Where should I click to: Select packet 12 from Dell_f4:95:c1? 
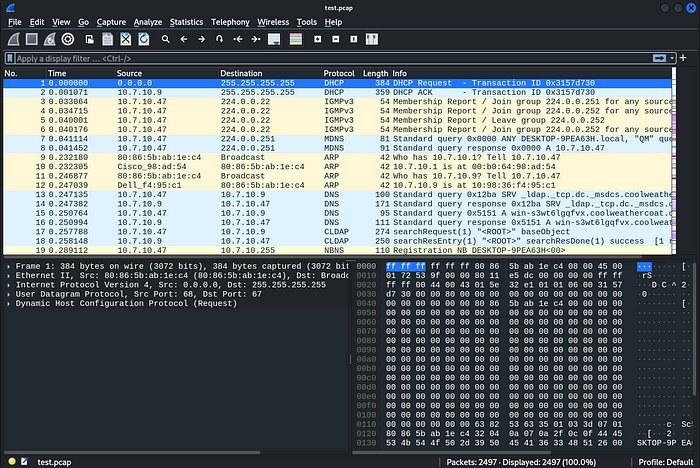337,185
